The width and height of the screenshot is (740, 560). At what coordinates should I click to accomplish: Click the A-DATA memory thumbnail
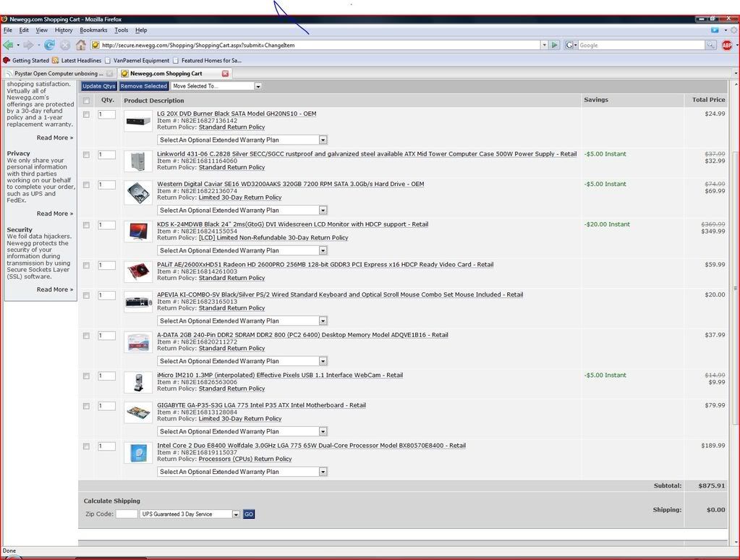pyautogui.click(x=138, y=342)
